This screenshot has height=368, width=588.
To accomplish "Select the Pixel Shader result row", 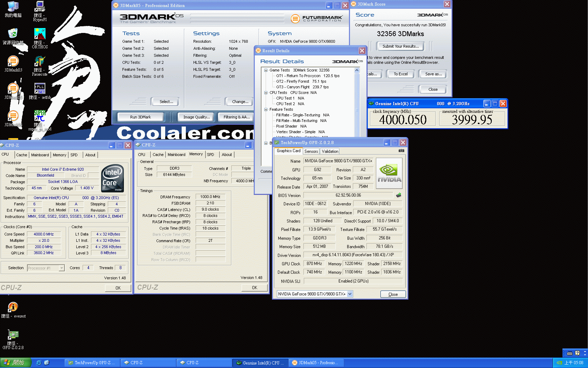I will pyautogui.click(x=291, y=126).
